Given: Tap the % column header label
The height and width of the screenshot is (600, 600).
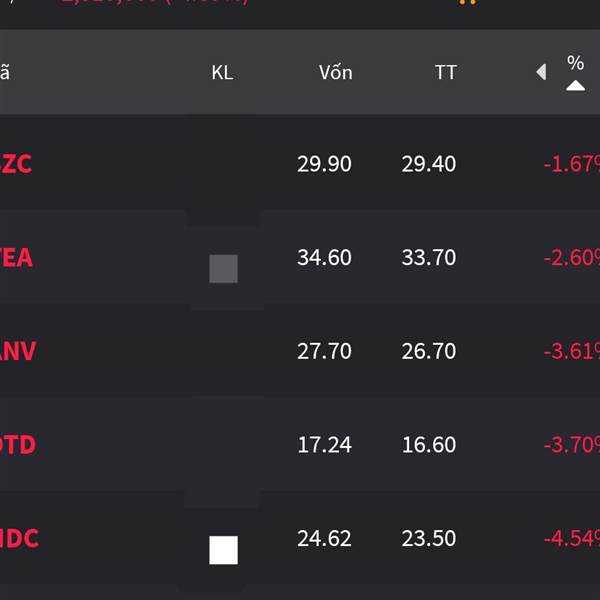Looking at the screenshot, I should (x=575, y=63).
